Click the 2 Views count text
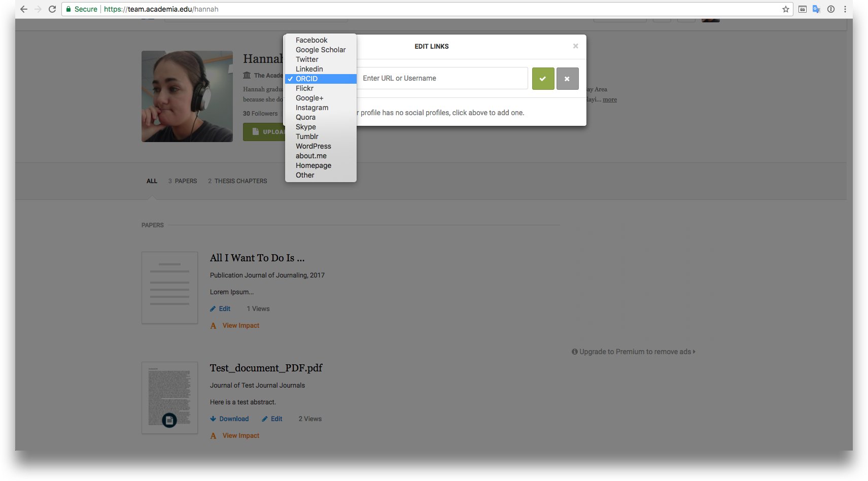Image resolution: width=868 pixels, height=481 pixels. point(310,419)
